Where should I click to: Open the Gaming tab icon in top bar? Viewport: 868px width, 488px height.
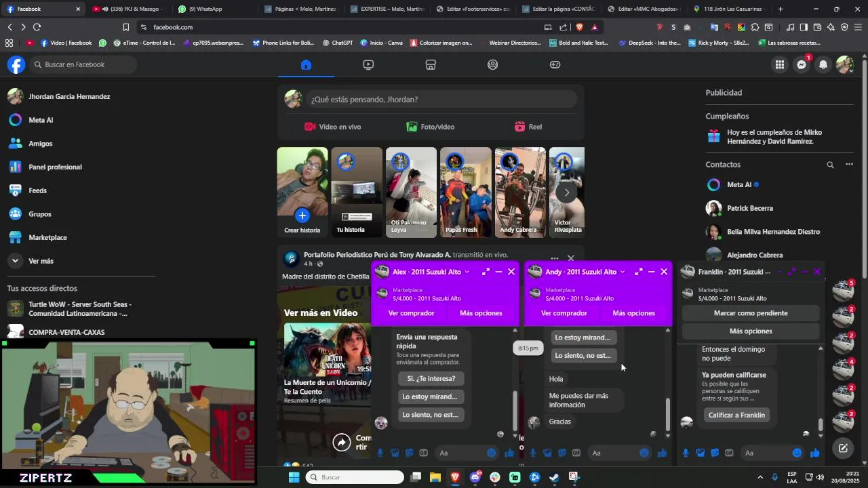[x=555, y=64]
